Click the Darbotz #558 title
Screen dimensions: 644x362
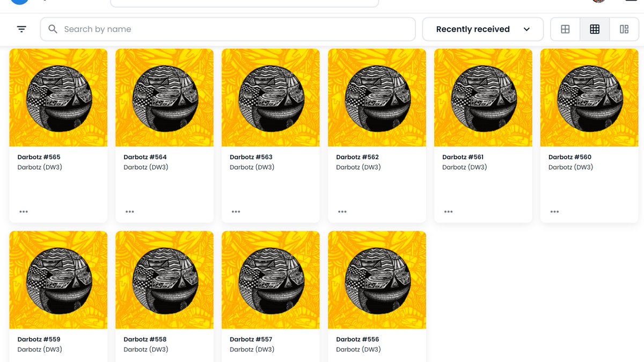145,339
